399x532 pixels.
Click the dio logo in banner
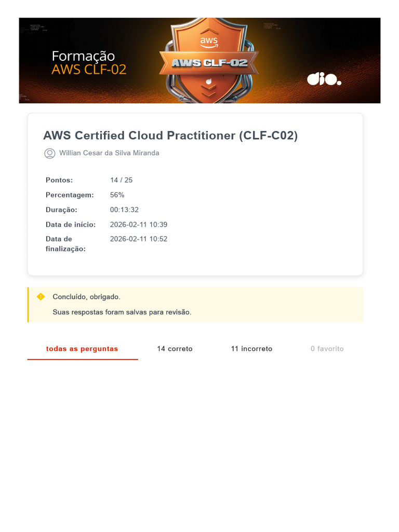[x=324, y=79]
